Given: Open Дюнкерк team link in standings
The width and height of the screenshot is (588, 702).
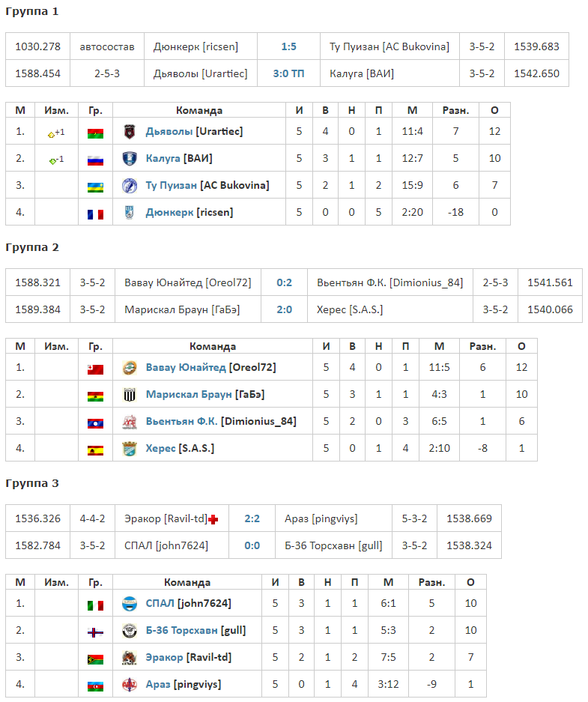Looking at the screenshot, I should [x=169, y=212].
